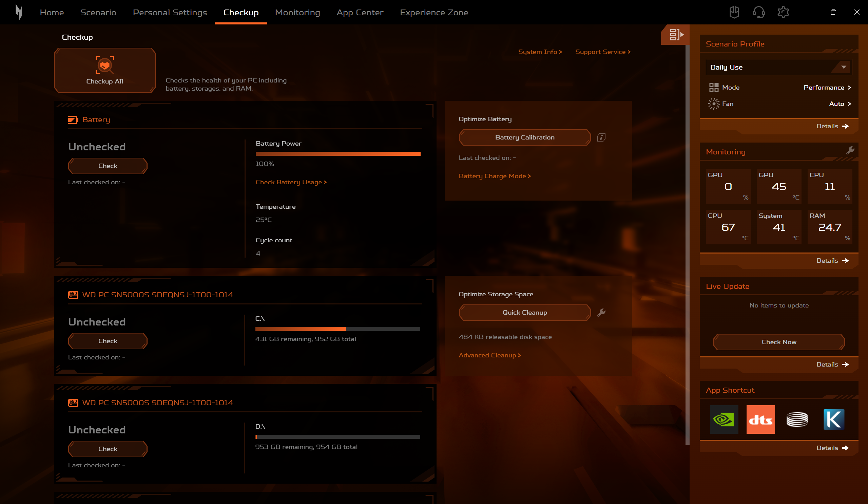This screenshot has width=868, height=504.
Task: Open the headset support icon
Action: (x=758, y=13)
